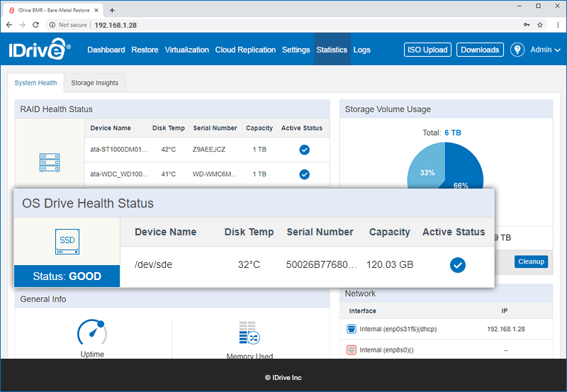Click active status checkmark for ata-ST1000DM01

pos(304,150)
